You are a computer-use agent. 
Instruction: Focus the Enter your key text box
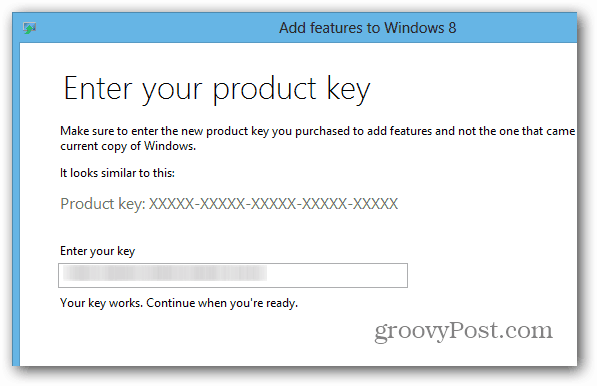pyautogui.click(x=233, y=275)
